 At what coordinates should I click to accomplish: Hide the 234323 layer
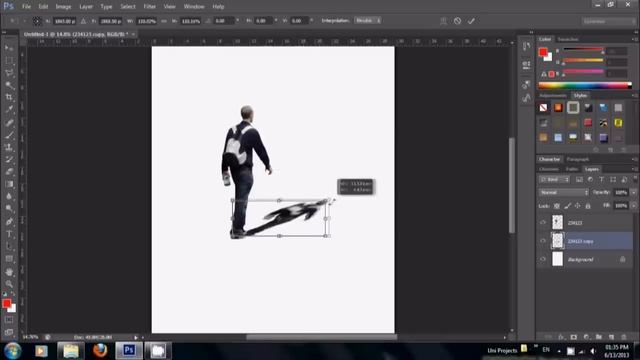pyautogui.click(x=543, y=222)
